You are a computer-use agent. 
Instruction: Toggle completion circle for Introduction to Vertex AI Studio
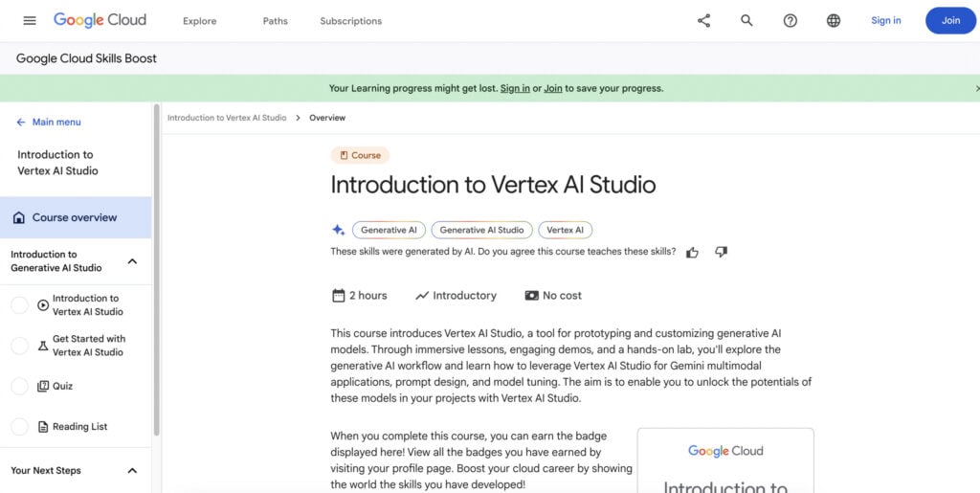tap(19, 305)
